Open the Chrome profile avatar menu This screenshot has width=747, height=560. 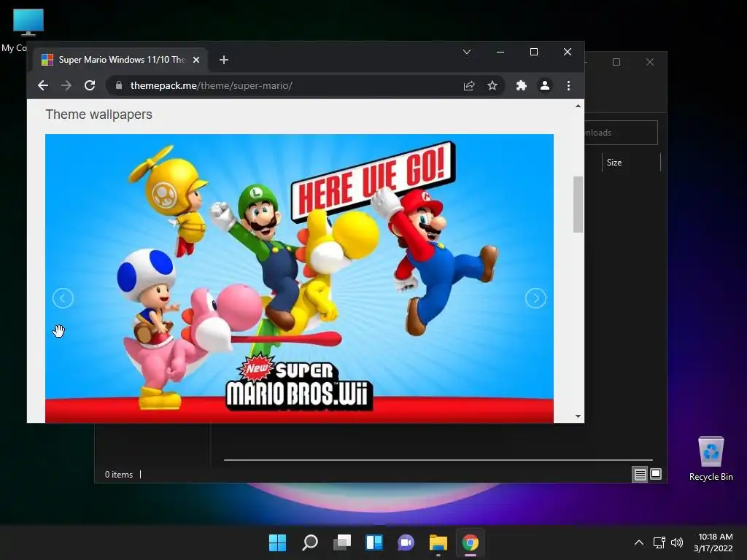point(544,86)
